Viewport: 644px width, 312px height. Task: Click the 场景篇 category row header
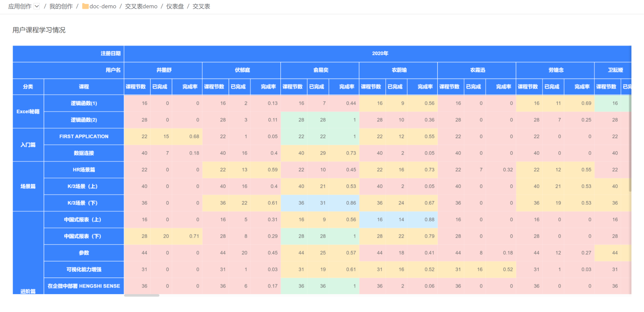28,186
